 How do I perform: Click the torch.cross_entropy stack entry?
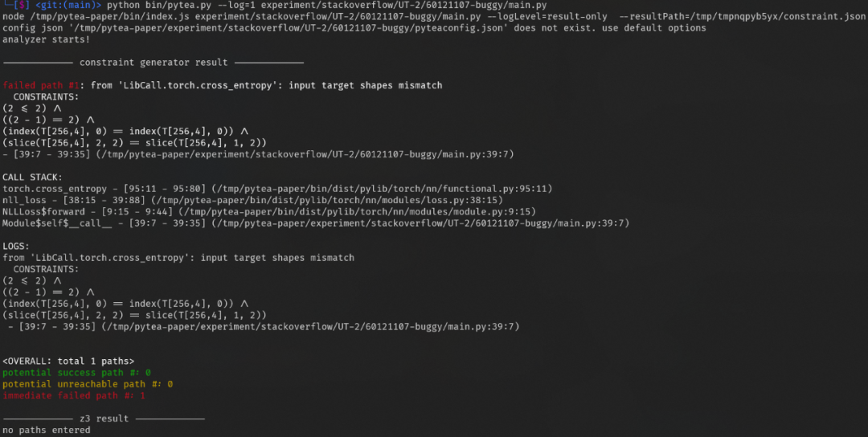click(55, 189)
